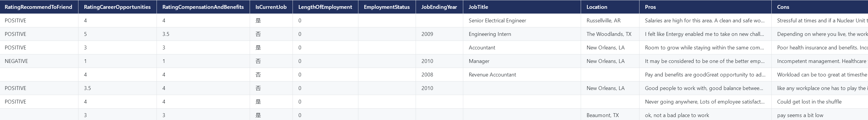Click the Engineering Intern job title cell
The height and width of the screenshot is (120, 868).
click(x=490, y=34)
